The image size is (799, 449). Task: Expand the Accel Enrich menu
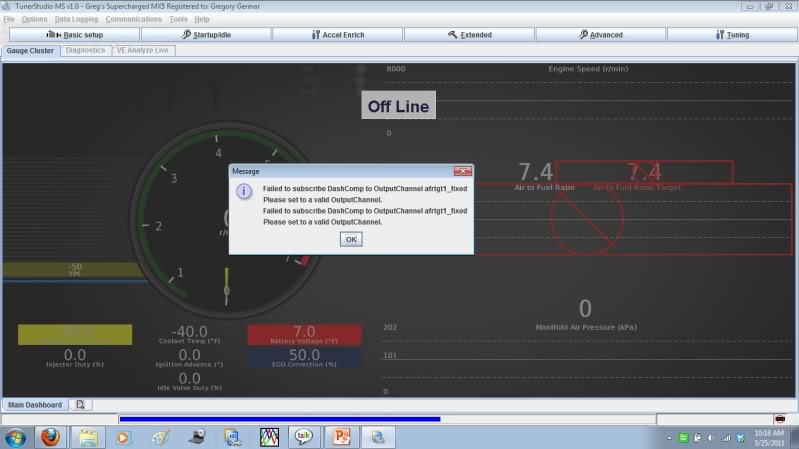pyautogui.click(x=338, y=35)
